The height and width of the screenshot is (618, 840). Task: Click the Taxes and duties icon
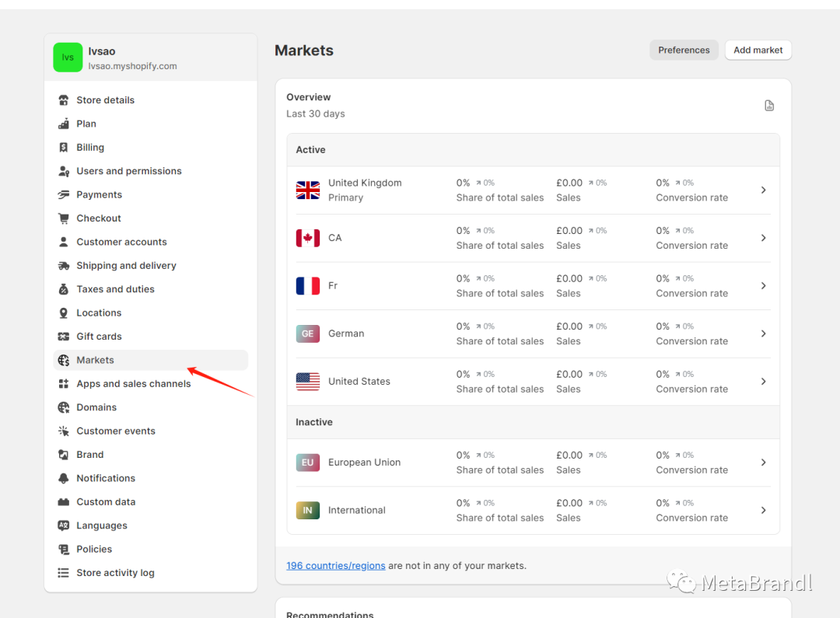coord(64,289)
